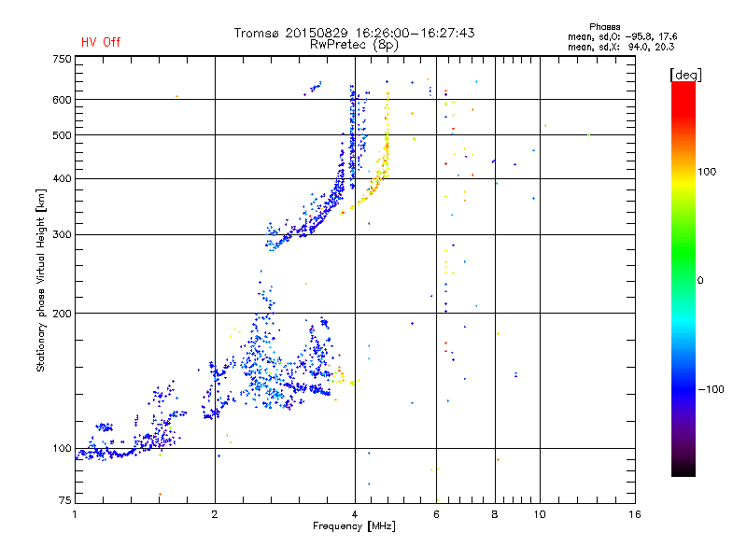The width and height of the screenshot is (747, 560).
Task: Click the x-axis '8' tick label
Action: 495,514
